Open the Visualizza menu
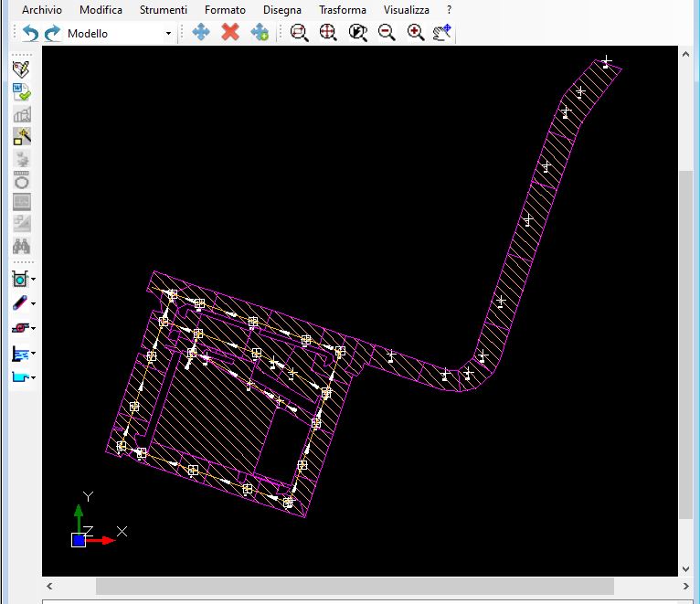Viewport: 700px width, 604px height. tap(406, 10)
